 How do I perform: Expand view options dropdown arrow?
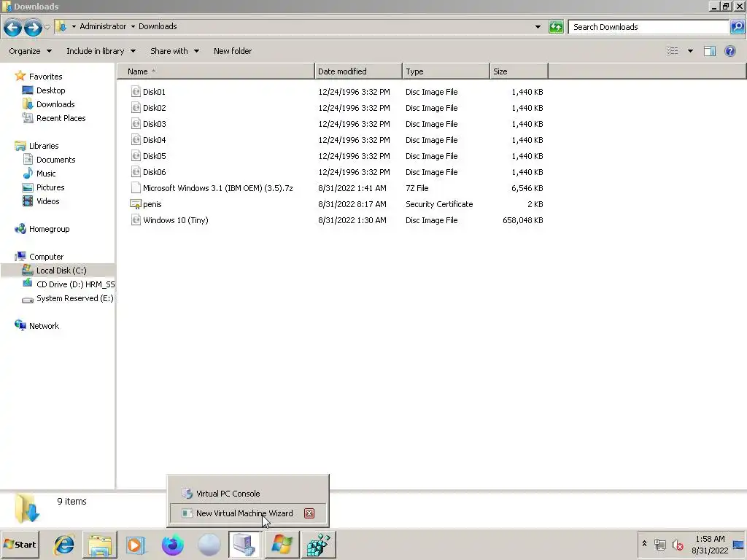[x=690, y=51]
